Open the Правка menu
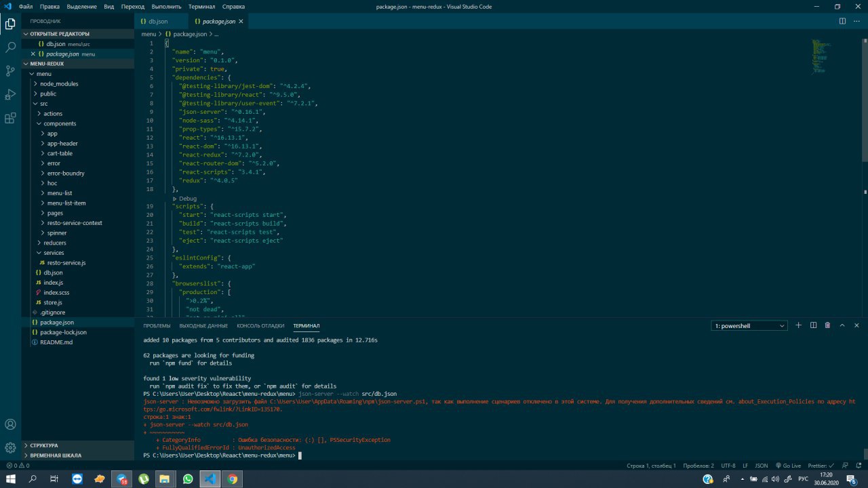Image resolution: width=868 pixels, height=488 pixels. coord(50,7)
